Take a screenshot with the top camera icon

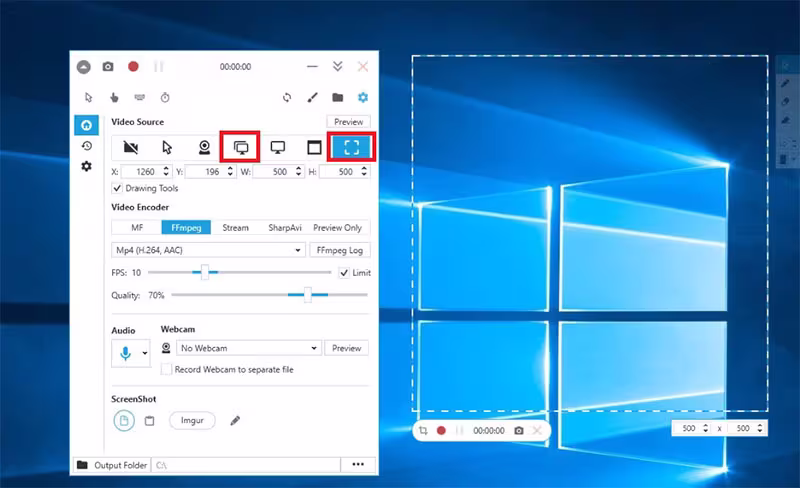pyautogui.click(x=108, y=67)
